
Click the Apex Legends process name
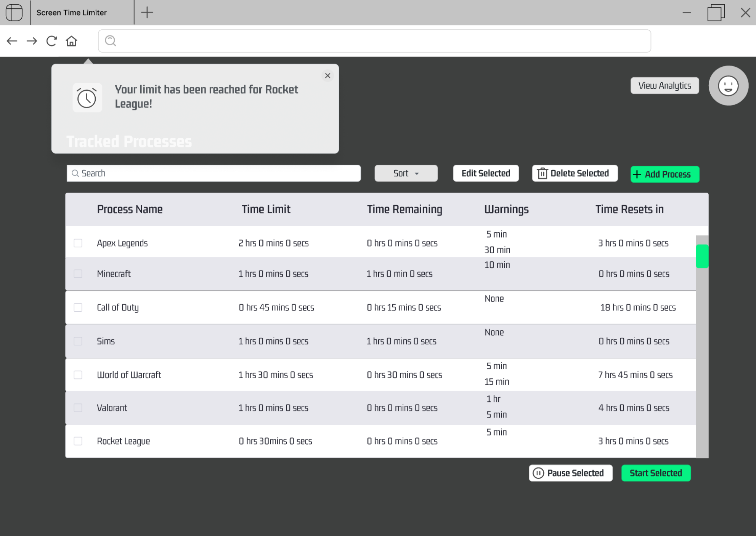coord(122,243)
